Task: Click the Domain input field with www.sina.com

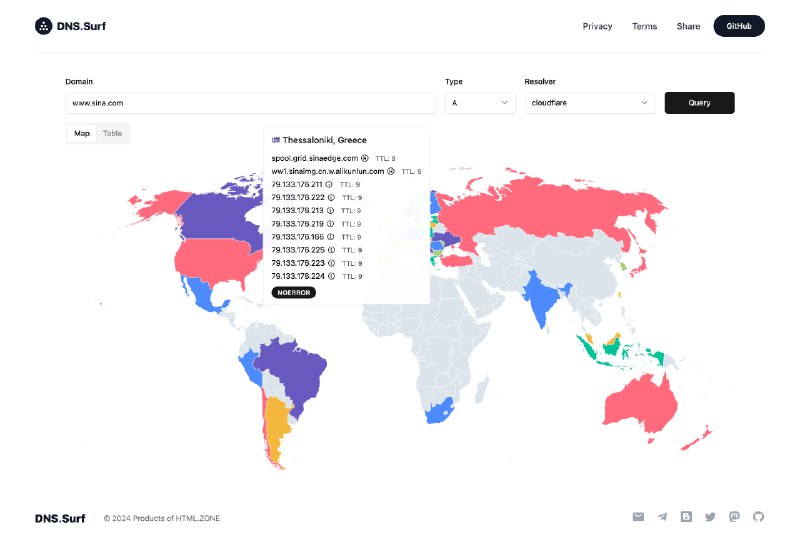Action: (x=250, y=103)
